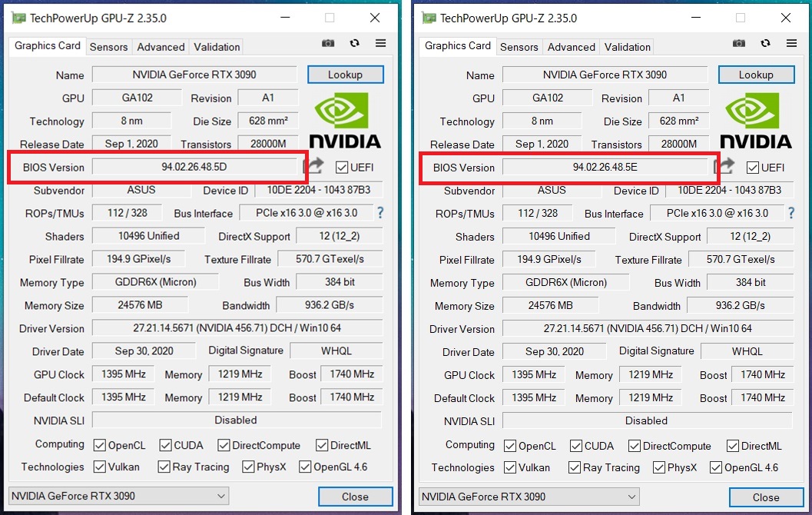This screenshot has height=515, width=812.
Task: Click the Driver Version field in the right window
Action: [648, 328]
